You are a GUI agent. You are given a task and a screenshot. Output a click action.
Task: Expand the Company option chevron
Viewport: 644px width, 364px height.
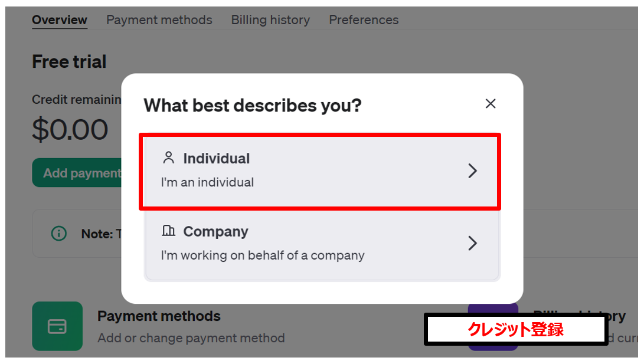[x=472, y=243]
